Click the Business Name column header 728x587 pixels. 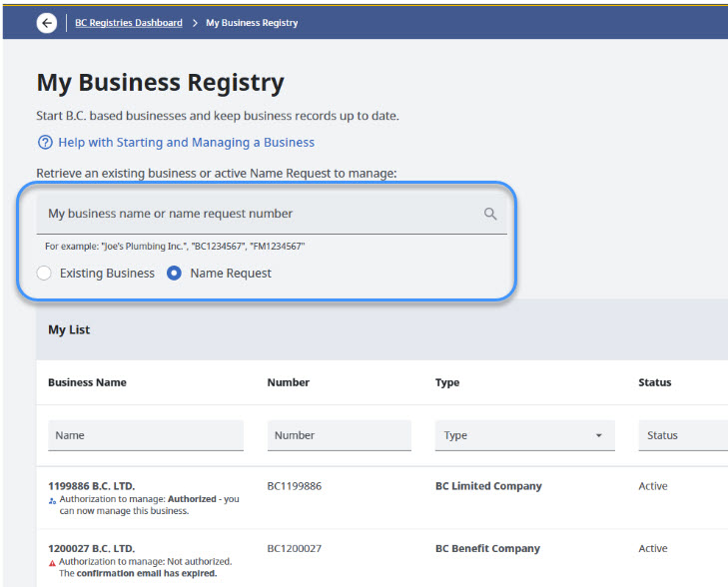tap(87, 382)
